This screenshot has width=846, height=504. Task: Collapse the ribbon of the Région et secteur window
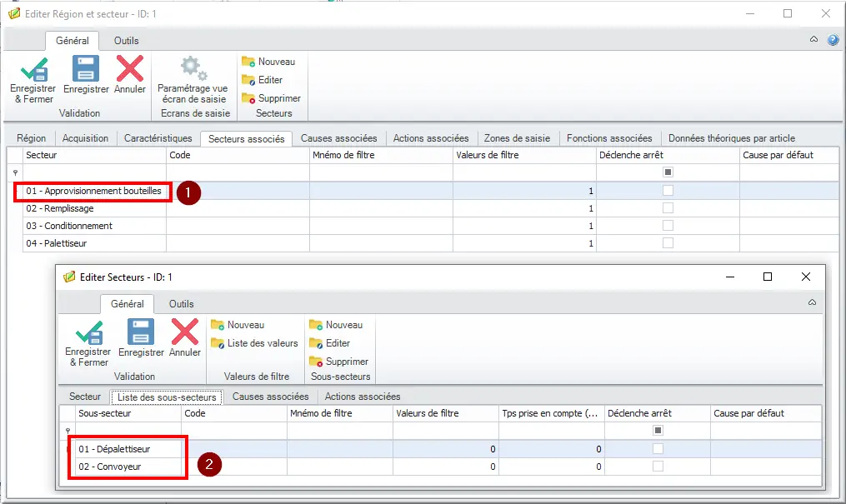(813, 39)
